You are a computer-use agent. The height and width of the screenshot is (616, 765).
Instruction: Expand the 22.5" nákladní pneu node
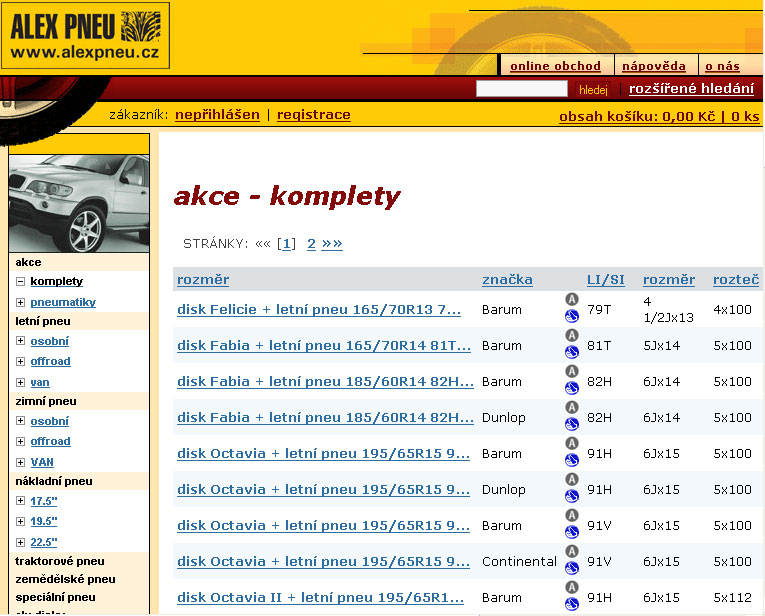pos(20,542)
